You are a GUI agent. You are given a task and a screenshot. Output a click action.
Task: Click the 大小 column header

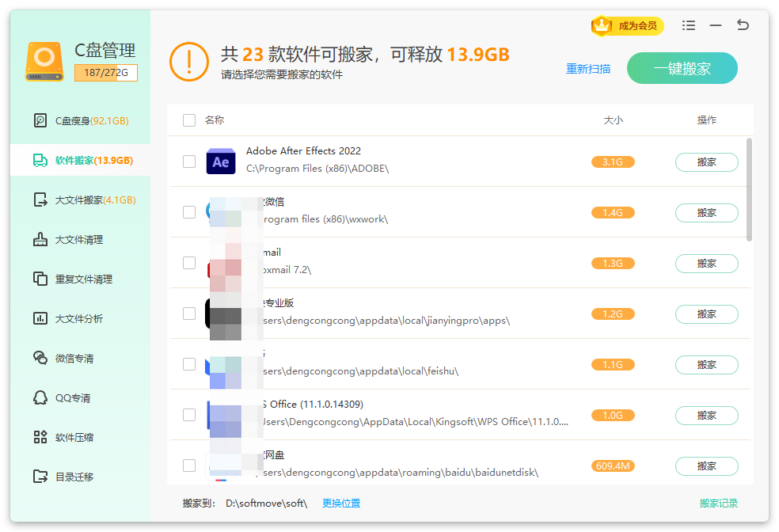coord(613,120)
